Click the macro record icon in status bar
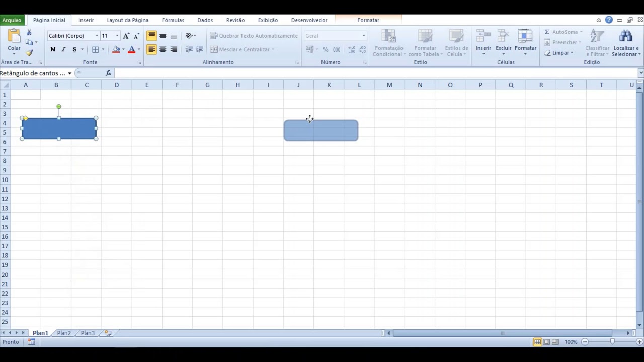This screenshot has height=362, width=644. point(31,342)
